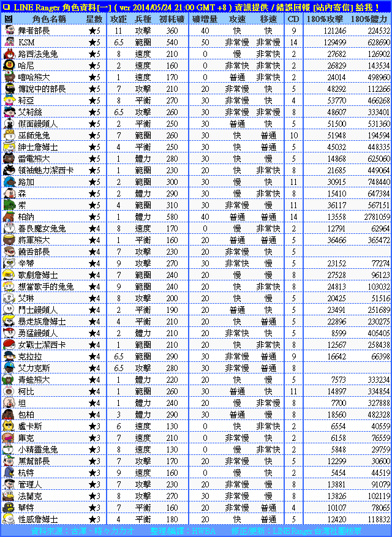Select the 包柏 character icon

(x=9, y=415)
